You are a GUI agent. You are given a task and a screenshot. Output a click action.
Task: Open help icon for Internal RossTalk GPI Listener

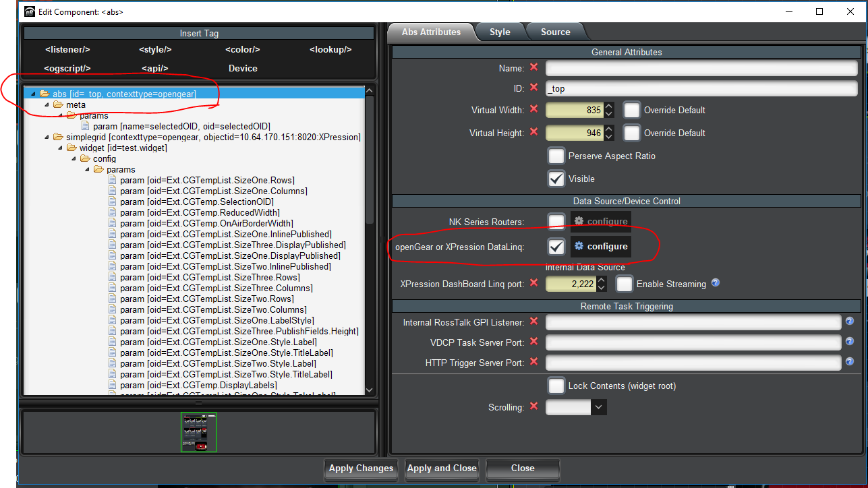point(850,322)
